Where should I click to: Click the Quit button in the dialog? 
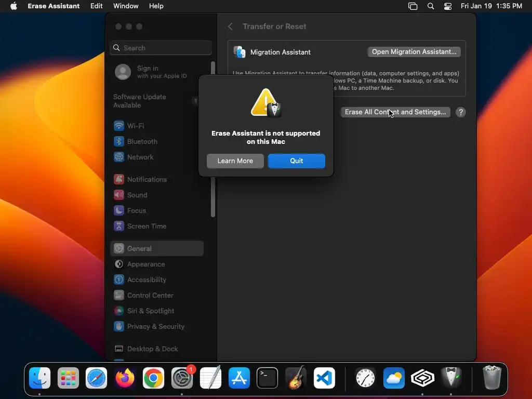(296, 161)
